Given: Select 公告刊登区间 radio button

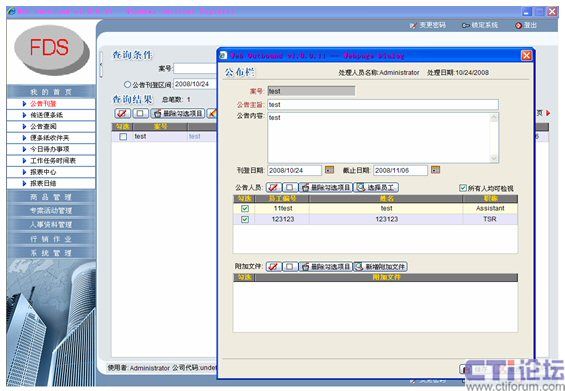Looking at the screenshot, I should pos(127,84).
